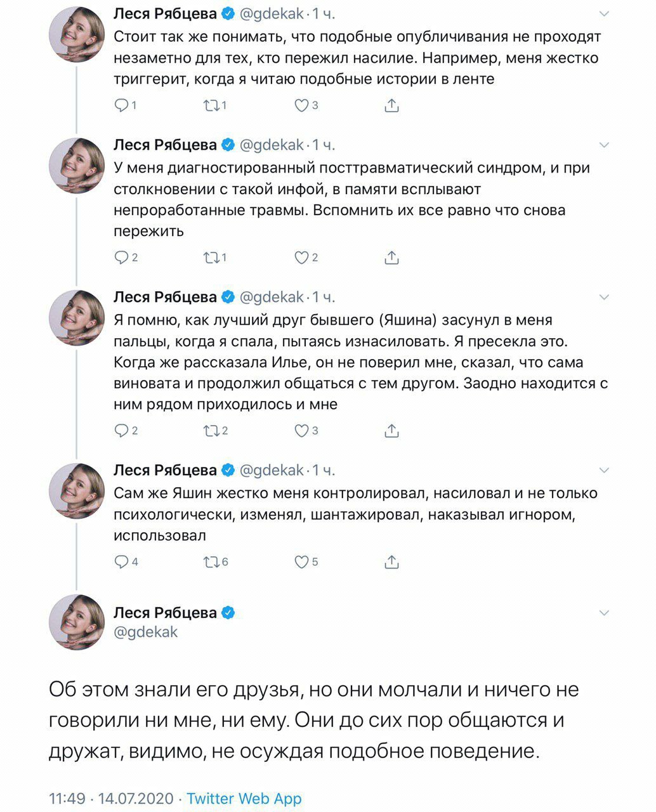This screenshot has height=812, width=656.
Task: Open the Twitter Web App link
Action: [244, 798]
